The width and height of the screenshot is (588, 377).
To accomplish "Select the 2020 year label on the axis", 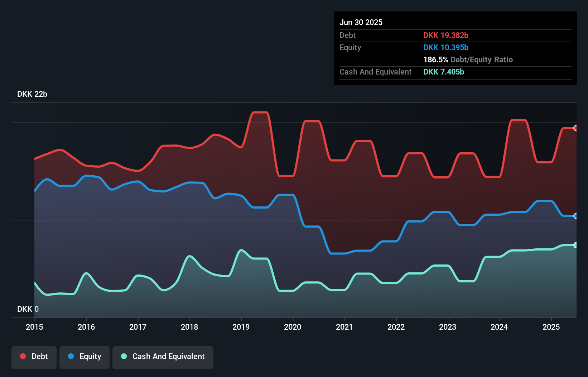I will tap(293, 327).
